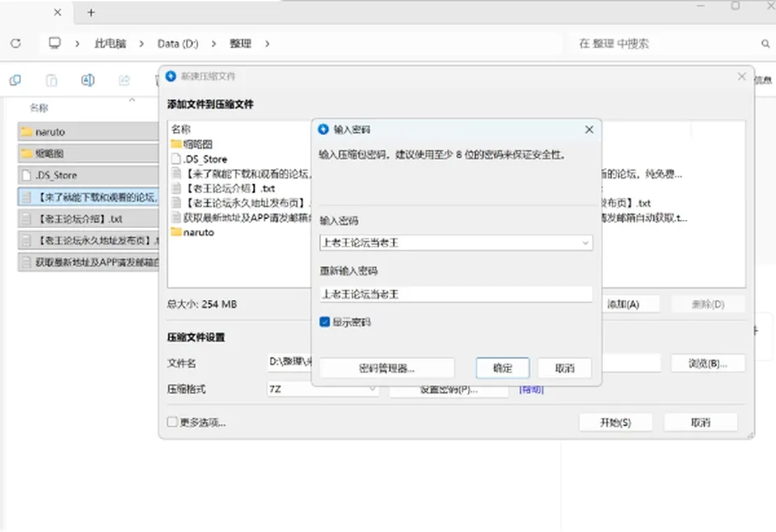Screen dimensions: 776x532
Task: Open a new Explorer tab with plus
Action: coord(91,13)
